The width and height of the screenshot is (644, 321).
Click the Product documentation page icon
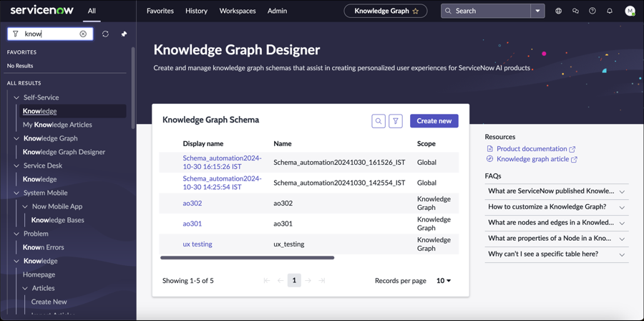489,149
